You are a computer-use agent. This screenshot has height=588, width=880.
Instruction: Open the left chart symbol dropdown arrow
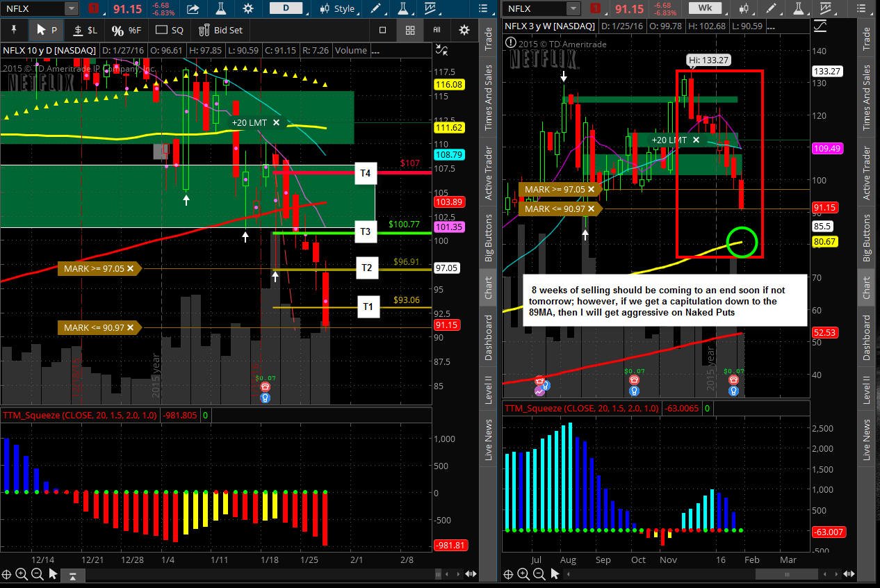[72, 9]
